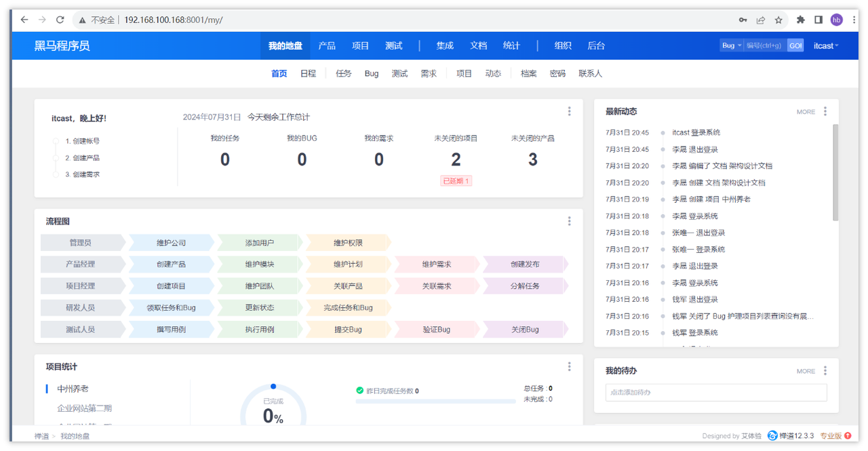Select the 中州养老 project in 项目统计
868x451 pixels.
pos(73,389)
